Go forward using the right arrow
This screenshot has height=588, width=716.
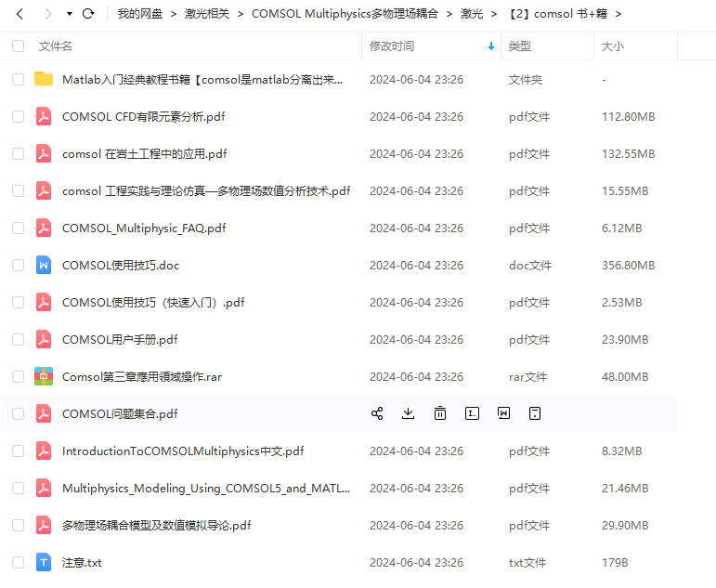(x=47, y=14)
